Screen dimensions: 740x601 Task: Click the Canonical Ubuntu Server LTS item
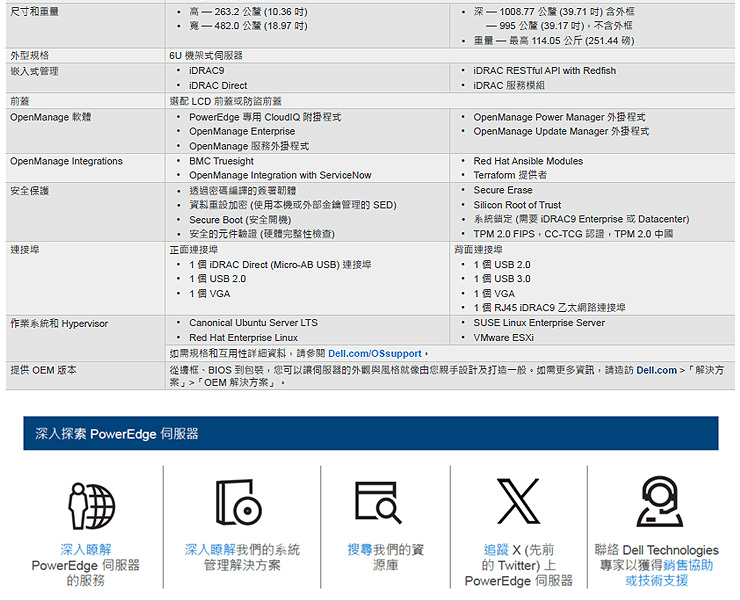tap(253, 323)
